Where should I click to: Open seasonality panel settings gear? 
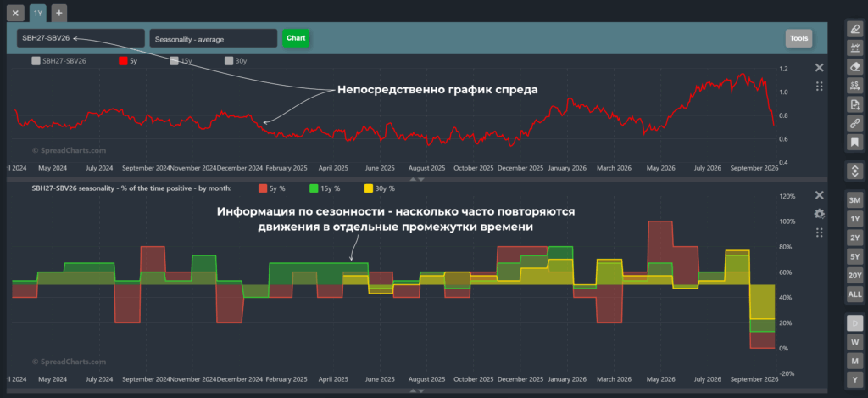tap(820, 214)
